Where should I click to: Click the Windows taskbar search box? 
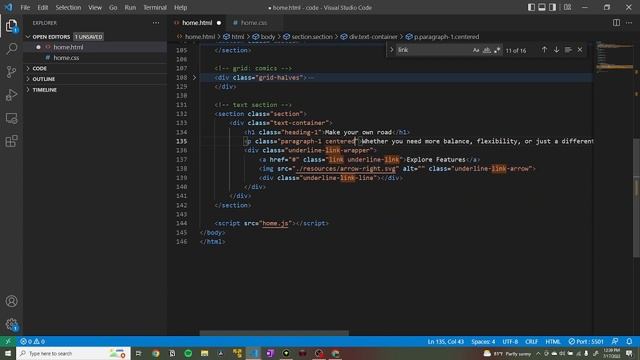(73, 353)
